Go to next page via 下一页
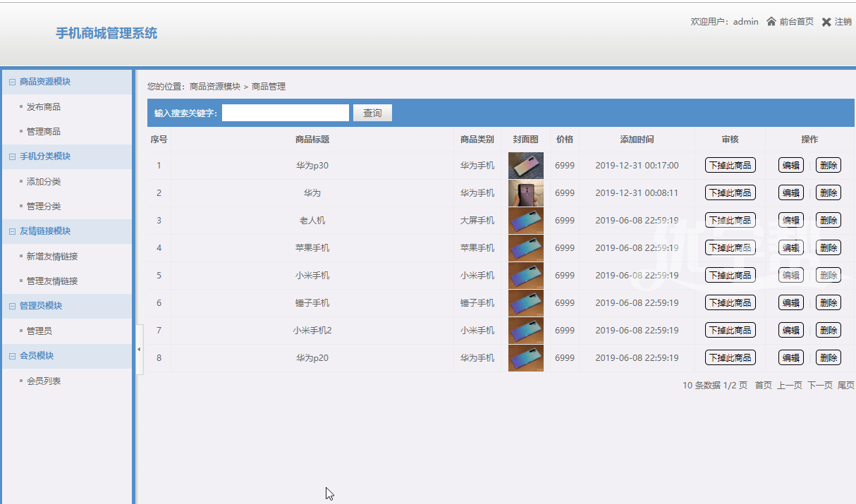 tap(819, 386)
